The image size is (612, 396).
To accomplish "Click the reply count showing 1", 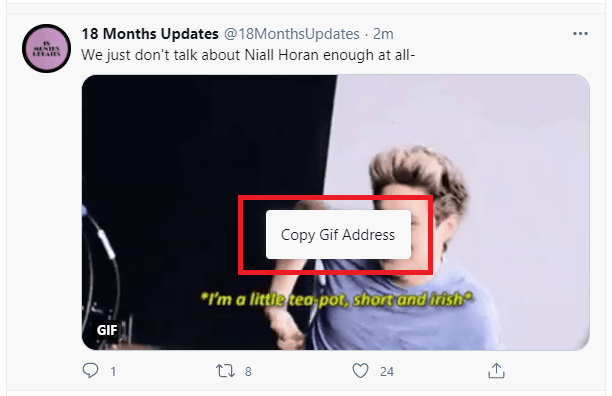I will [113, 371].
